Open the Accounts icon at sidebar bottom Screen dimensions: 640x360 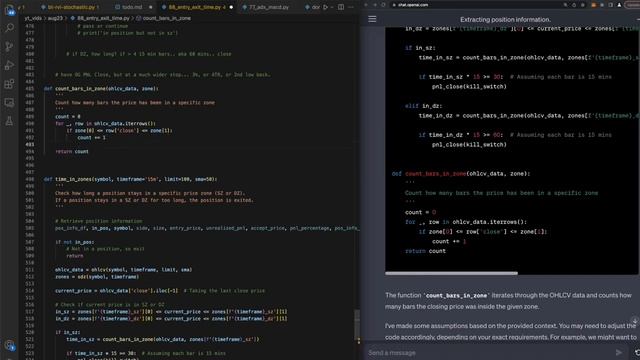coord(9,345)
